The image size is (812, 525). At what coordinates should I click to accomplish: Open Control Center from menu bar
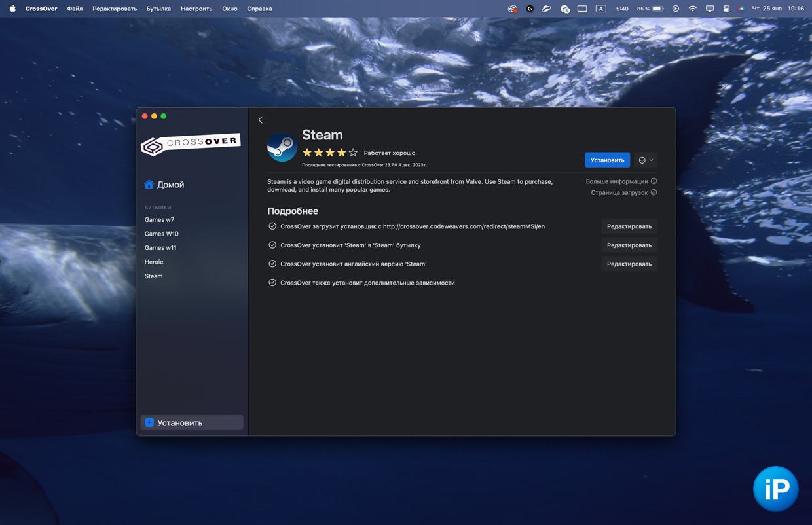(x=726, y=9)
